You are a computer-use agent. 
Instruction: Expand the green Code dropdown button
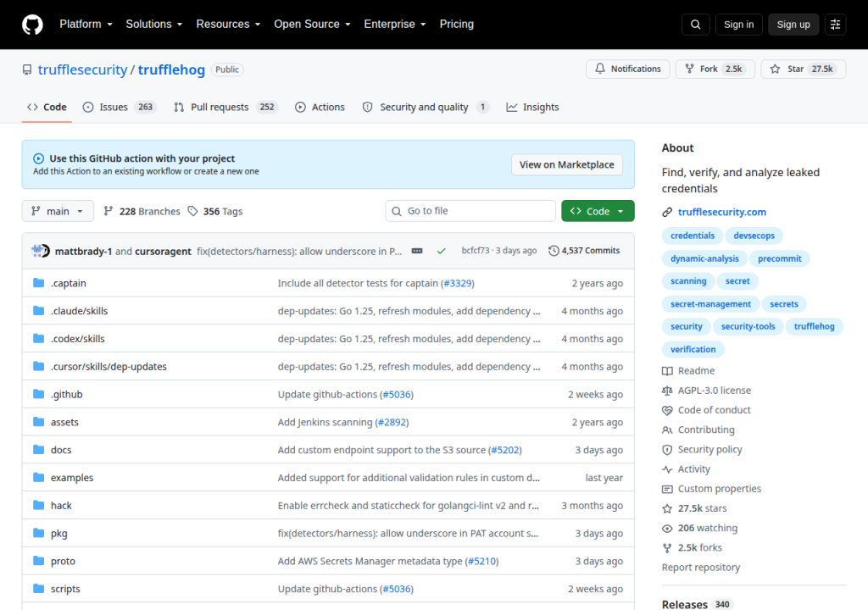tap(598, 211)
